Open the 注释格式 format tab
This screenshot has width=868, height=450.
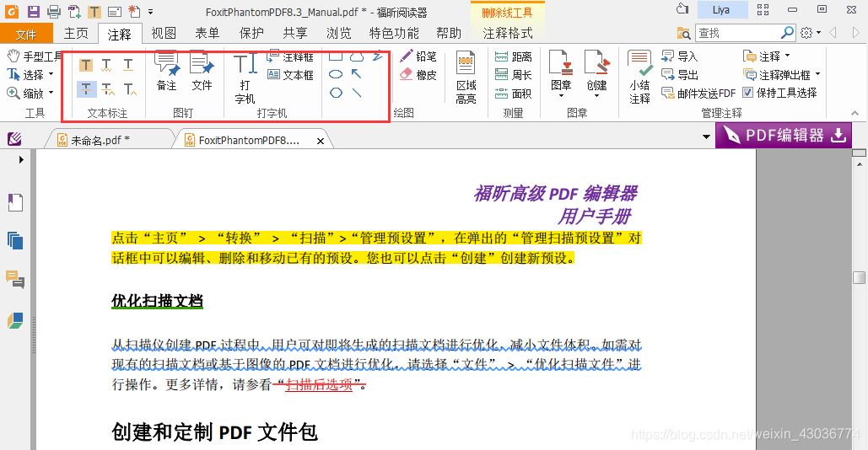(x=508, y=33)
